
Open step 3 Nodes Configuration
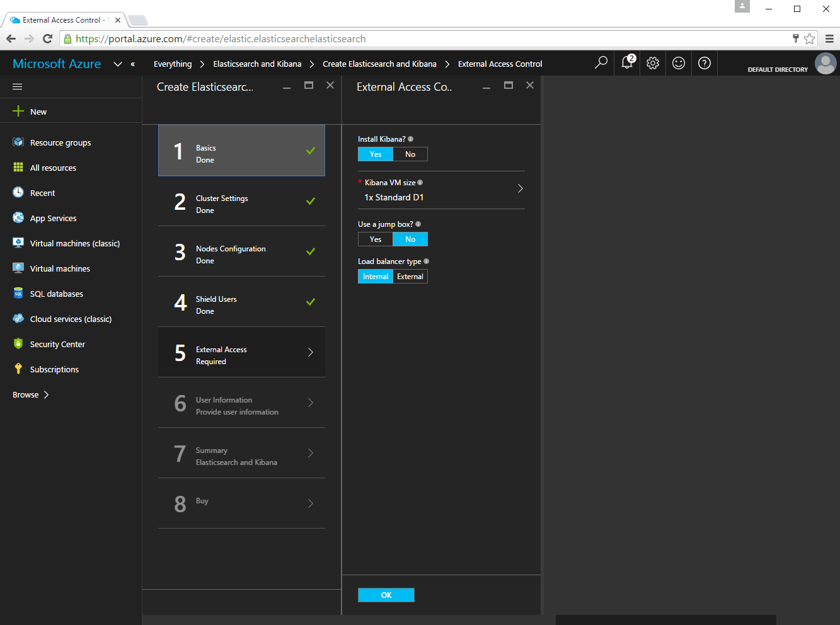click(x=241, y=251)
